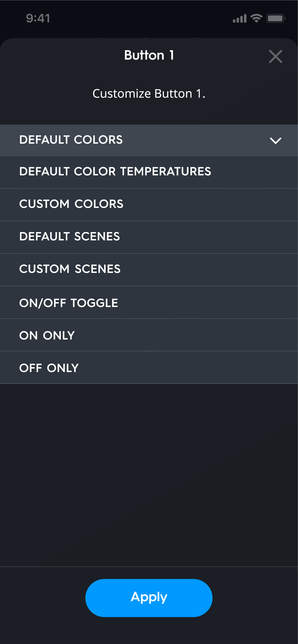This screenshot has height=644, width=298.
Task: Click the divider line above the Apply button
Action: pyautogui.click(x=149, y=567)
